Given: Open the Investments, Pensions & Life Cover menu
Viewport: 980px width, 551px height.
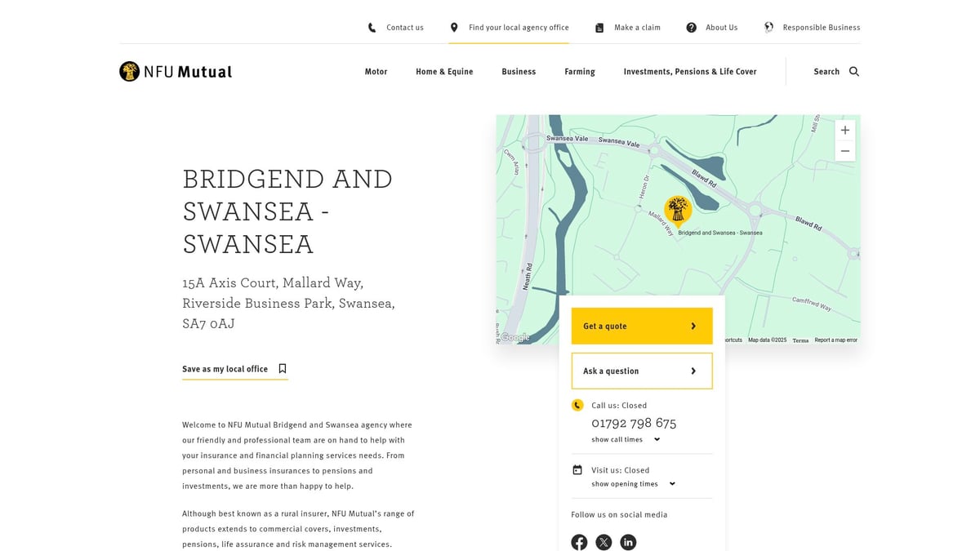Looking at the screenshot, I should click(689, 71).
